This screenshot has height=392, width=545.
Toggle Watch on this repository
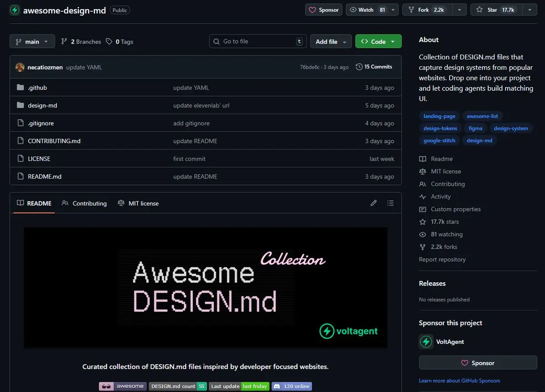(367, 10)
